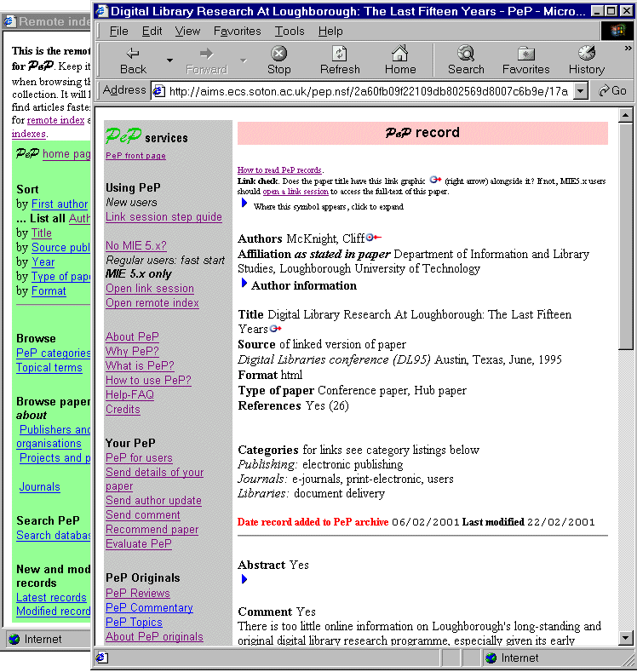Open the address bar dropdown arrow

pos(580,90)
